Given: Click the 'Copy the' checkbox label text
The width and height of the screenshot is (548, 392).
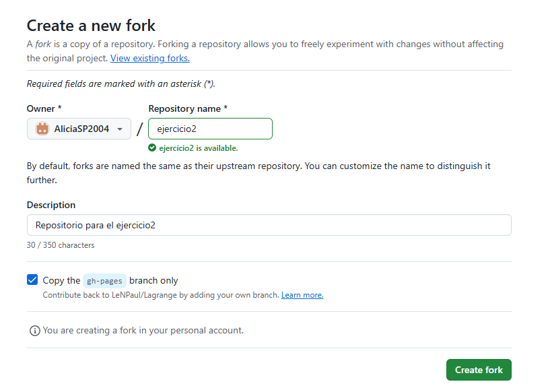Looking at the screenshot, I should (61, 281).
